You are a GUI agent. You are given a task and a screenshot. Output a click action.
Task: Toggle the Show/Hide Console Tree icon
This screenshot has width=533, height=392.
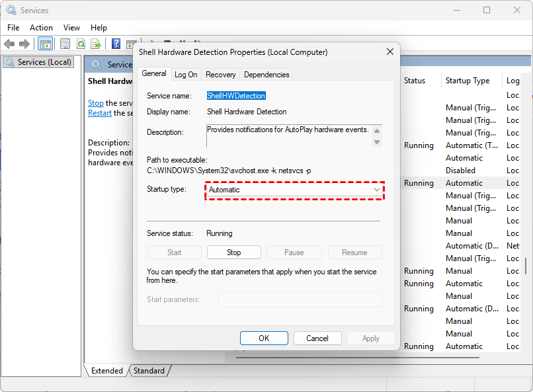point(46,44)
